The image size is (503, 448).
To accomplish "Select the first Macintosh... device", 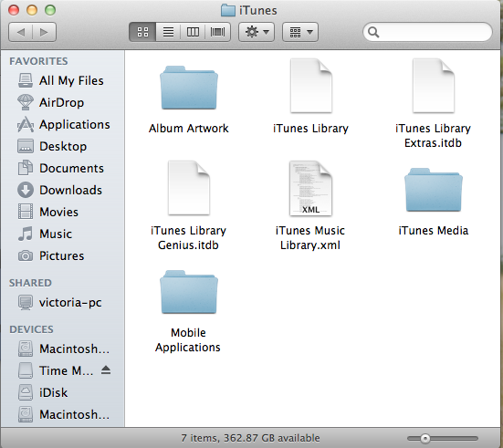I will (63, 349).
